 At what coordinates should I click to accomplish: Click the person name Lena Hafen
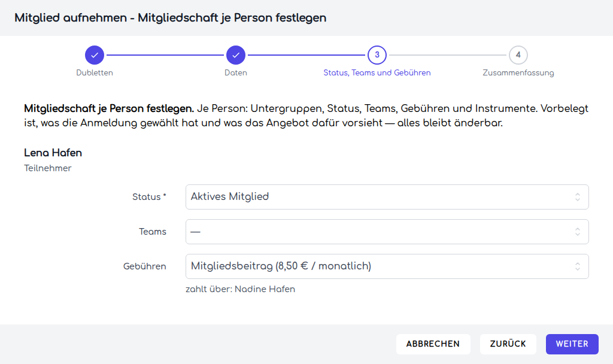[x=53, y=153]
